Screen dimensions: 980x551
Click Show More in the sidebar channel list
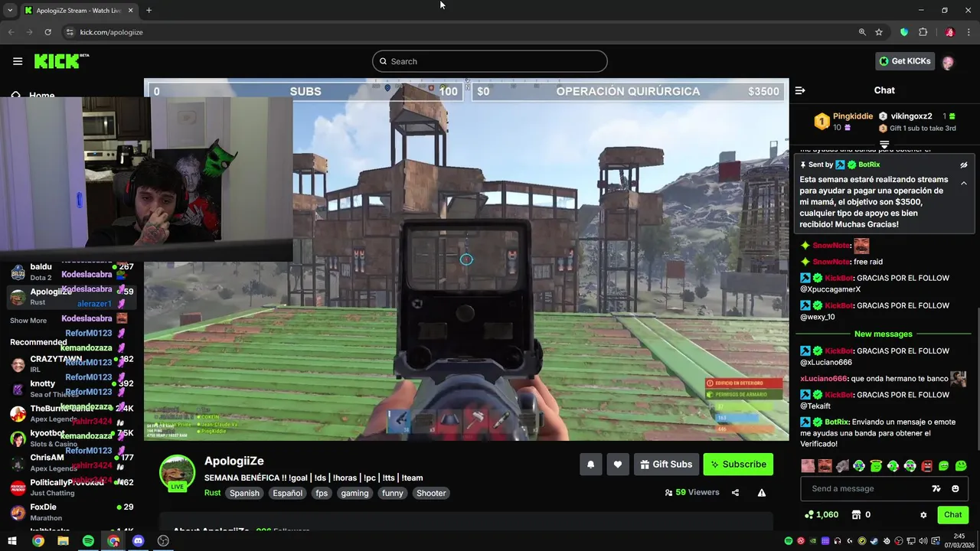click(28, 321)
